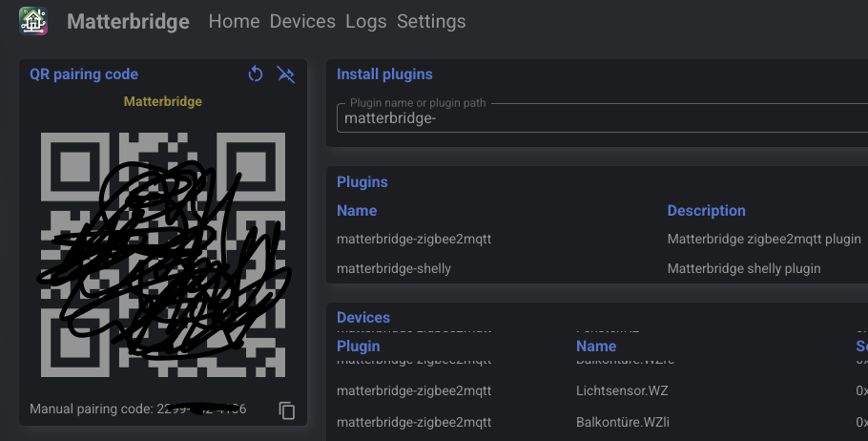868x441 pixels.
Task: Click the Devices table Name column header
Action: tap(596, 346)
